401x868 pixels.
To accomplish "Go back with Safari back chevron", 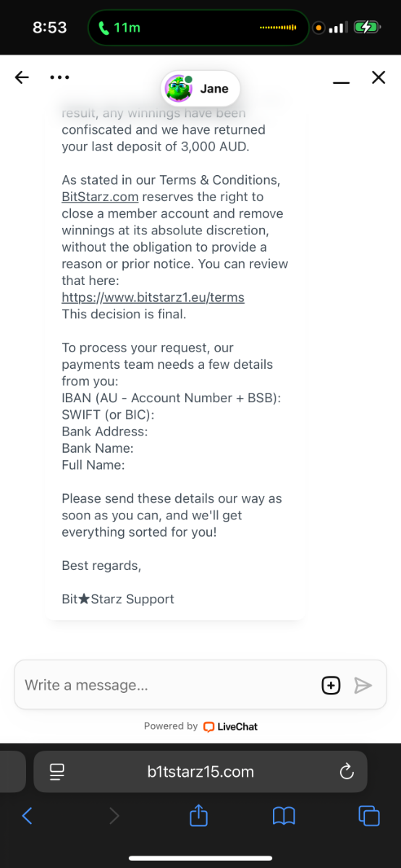I will pos(28,816).
